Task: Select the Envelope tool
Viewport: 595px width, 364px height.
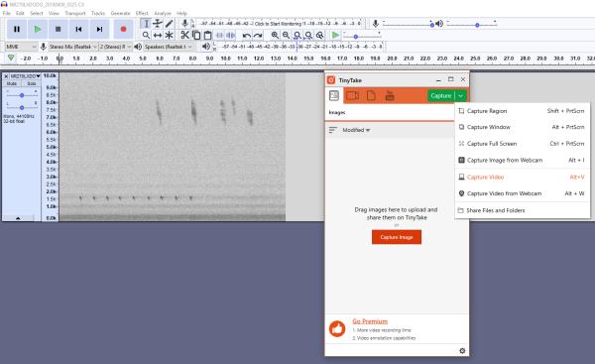Action: [x=158, y=24]
